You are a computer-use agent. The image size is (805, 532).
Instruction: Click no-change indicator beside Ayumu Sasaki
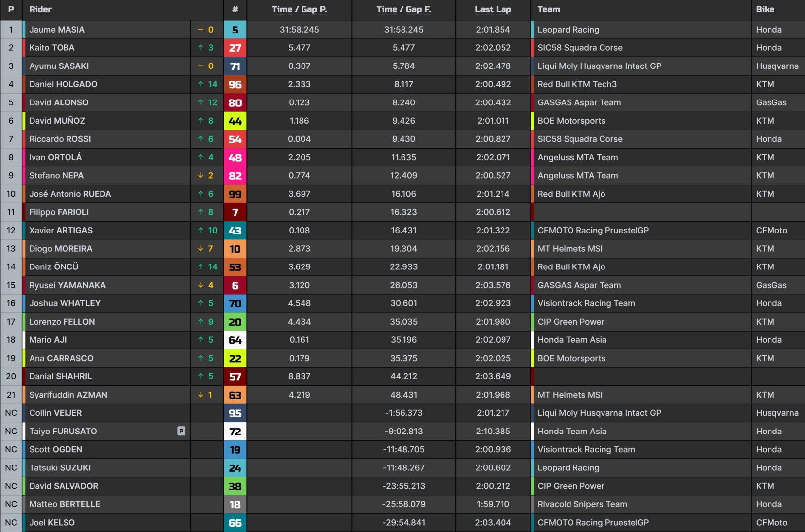205,66
